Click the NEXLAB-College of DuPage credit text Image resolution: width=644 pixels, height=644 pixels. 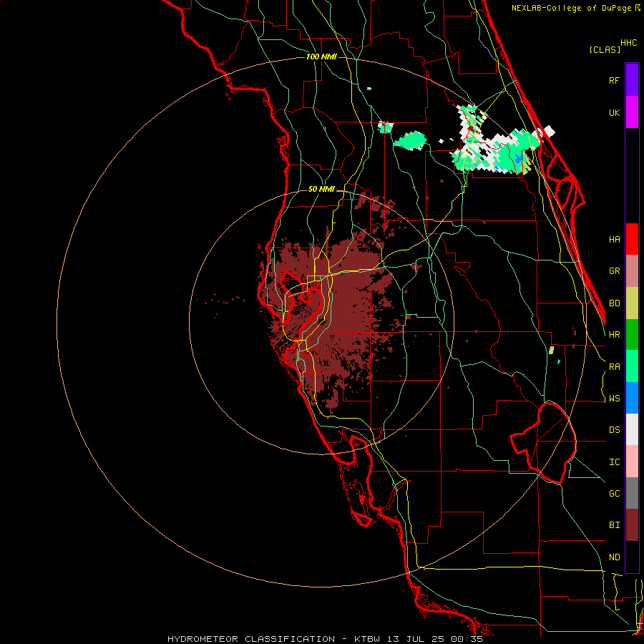click(x=572, y=8)
